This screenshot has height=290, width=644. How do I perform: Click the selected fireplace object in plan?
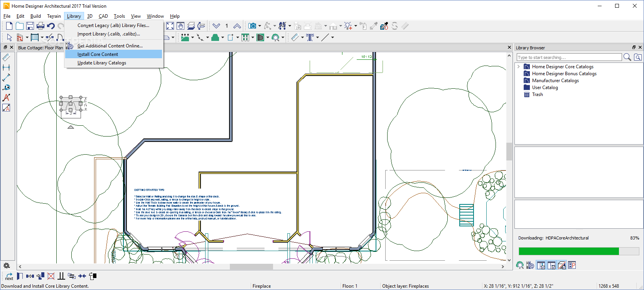[x=71, y=104]
